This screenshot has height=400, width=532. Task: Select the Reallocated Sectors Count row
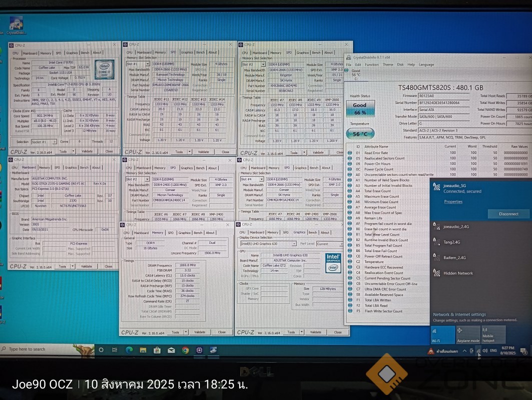click(438, 158)
